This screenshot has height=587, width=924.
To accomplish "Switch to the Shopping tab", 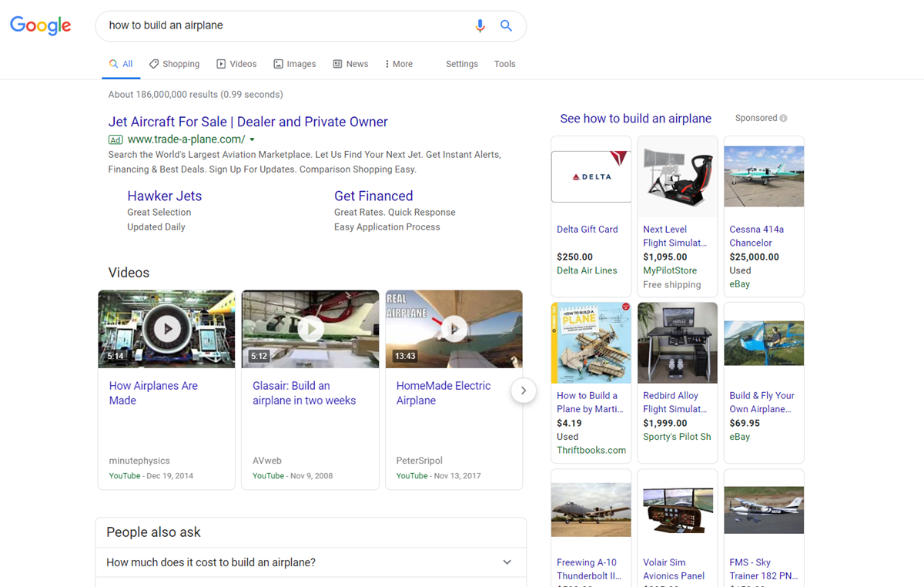I will [x=174, y=64].
